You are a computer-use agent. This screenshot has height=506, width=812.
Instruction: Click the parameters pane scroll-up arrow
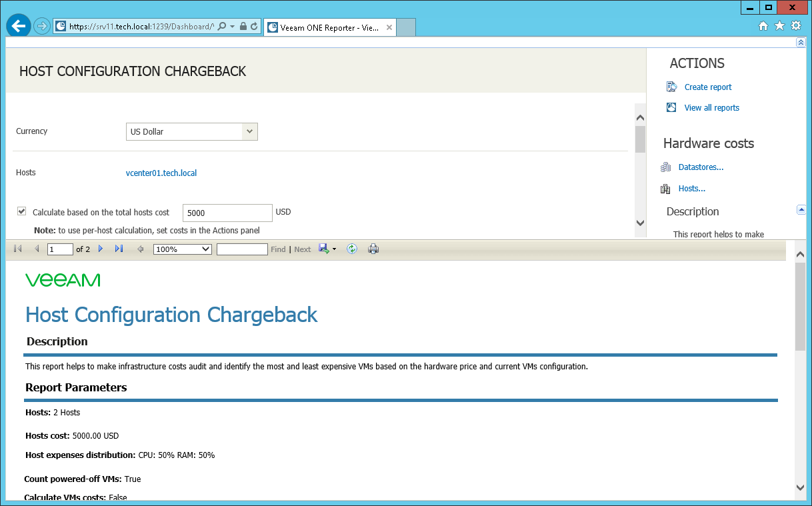click(x=640, y=118)
